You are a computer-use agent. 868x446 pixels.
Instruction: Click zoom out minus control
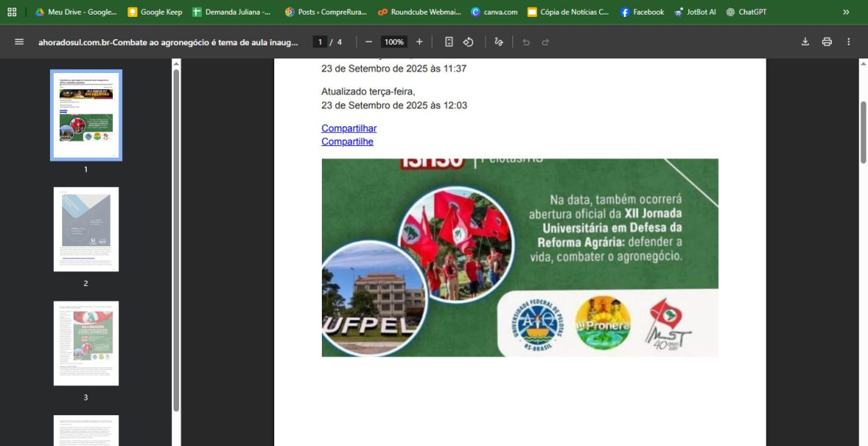point(369,42)
